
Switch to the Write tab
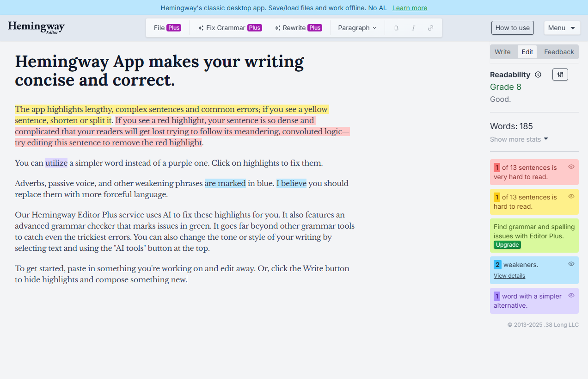[x=503, y=52]
